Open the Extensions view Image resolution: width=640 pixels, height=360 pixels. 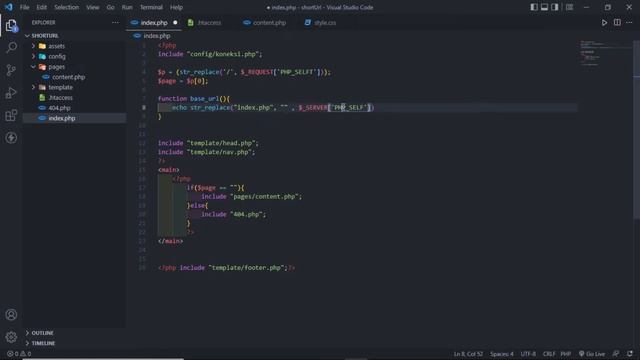[x=11, y=115]
